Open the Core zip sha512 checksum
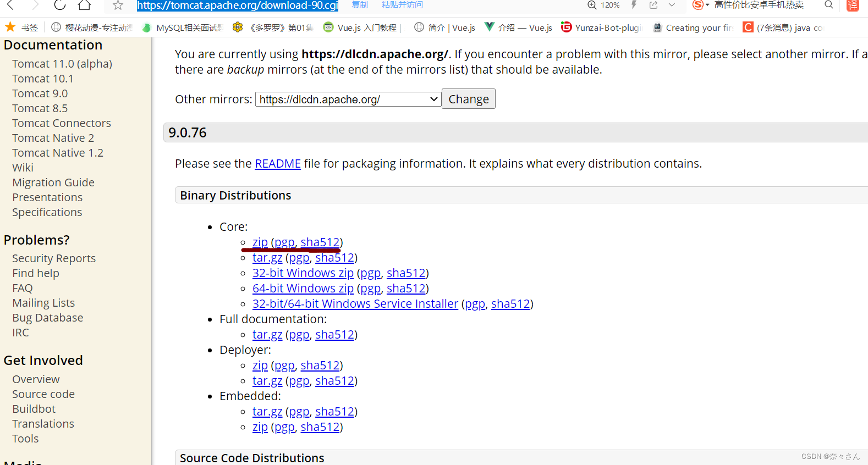The width and height of the screenshot is (868, 465). (320, 242)
